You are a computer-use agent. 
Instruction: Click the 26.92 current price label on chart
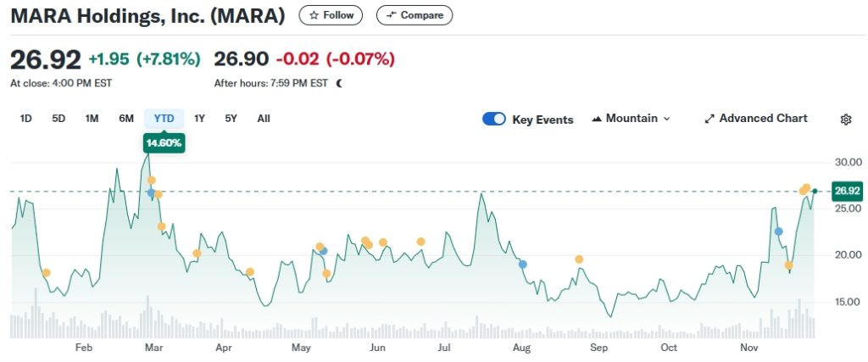click(847, 191)
